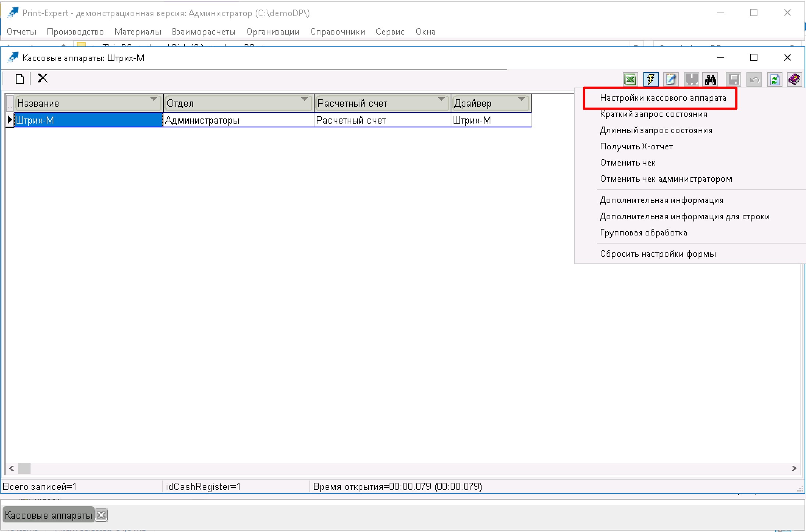Click the Расчетный счет cell in the row

(x=383, y=120)
